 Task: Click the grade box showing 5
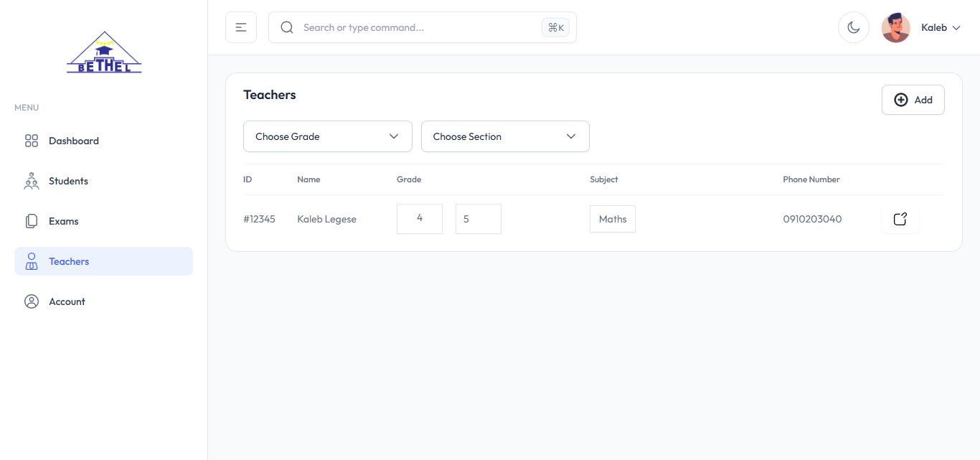pyautogui.click(x=478, y=219)
